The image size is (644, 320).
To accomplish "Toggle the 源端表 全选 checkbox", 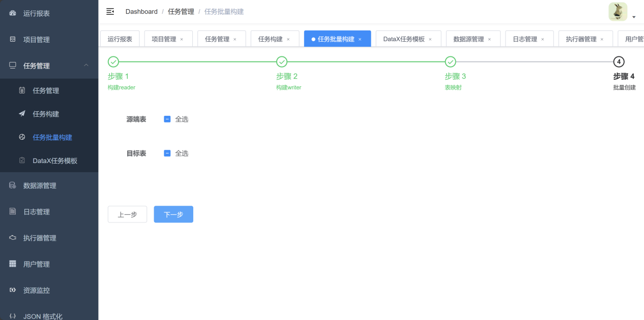I will coord(167,119).
